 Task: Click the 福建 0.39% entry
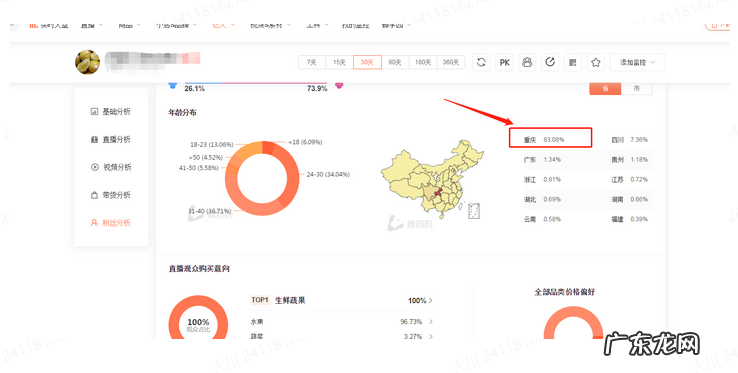point(629,219)
